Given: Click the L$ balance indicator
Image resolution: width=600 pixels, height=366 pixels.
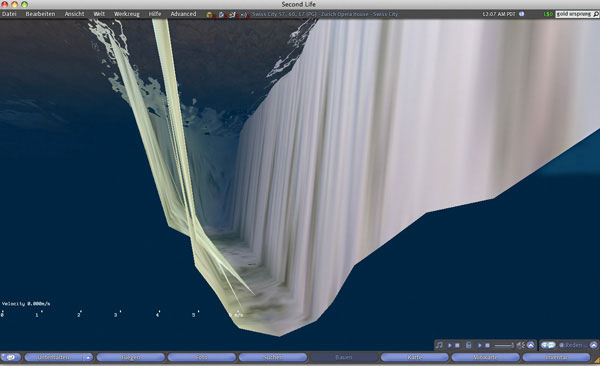Looking at the screenshot, I should pos(548,14).
